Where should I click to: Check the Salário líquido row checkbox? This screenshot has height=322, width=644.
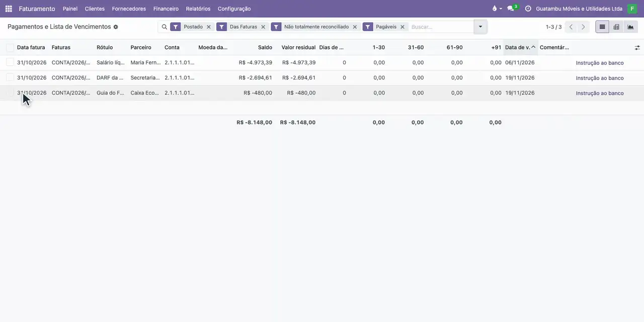10,62
